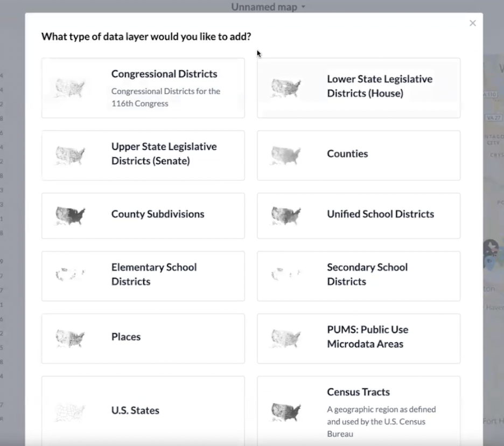Click the County Subdivisions map icon
This screenshot has height=446, width=504.
[x=71, y=215]
